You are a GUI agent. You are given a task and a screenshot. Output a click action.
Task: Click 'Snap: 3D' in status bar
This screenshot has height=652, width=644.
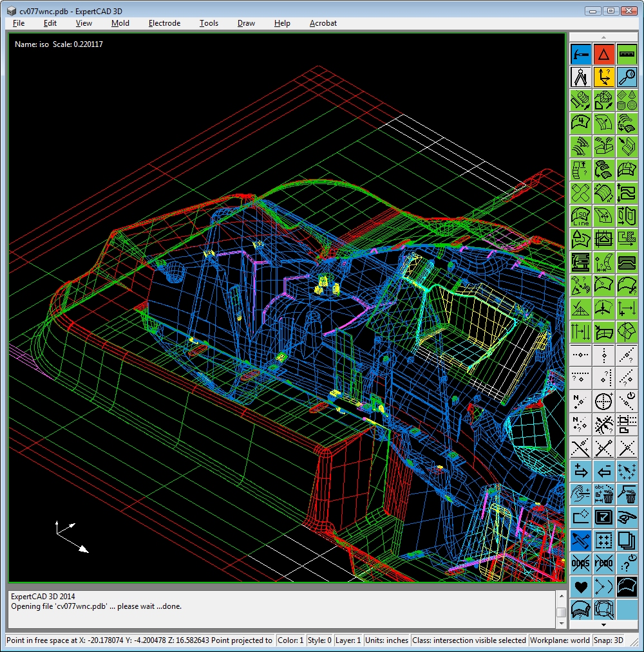pyautogui.click(x=608, y=640)
